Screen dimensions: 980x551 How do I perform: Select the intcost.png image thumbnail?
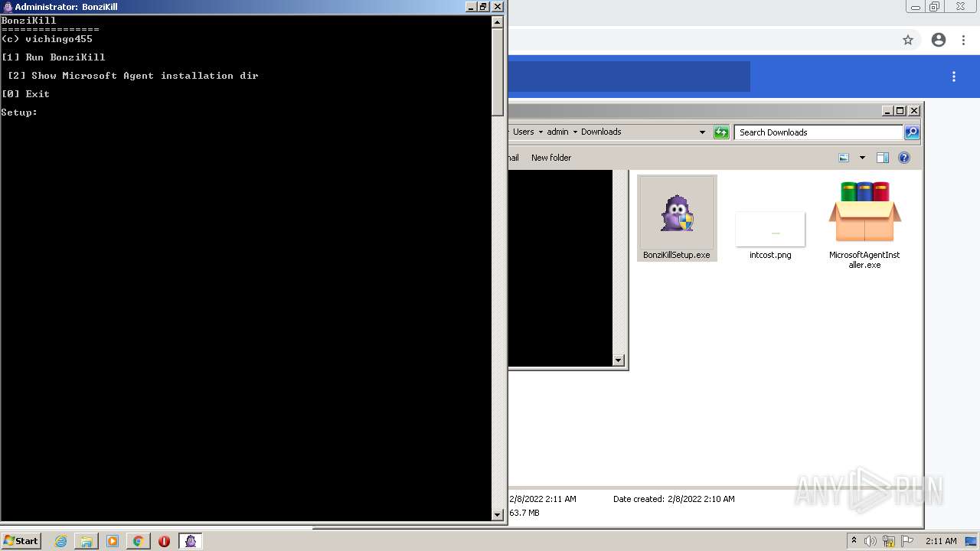(x=770, y=230)
